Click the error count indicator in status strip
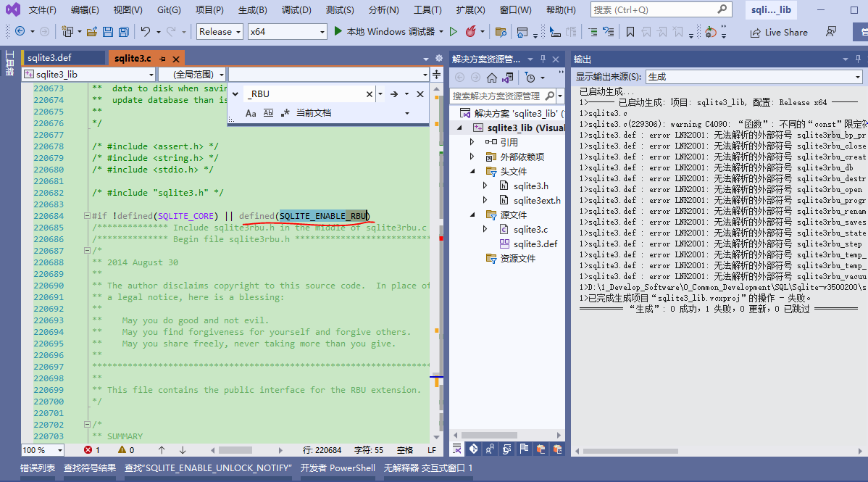The width and height of the screenshot is (868, 482). point(92,450)
